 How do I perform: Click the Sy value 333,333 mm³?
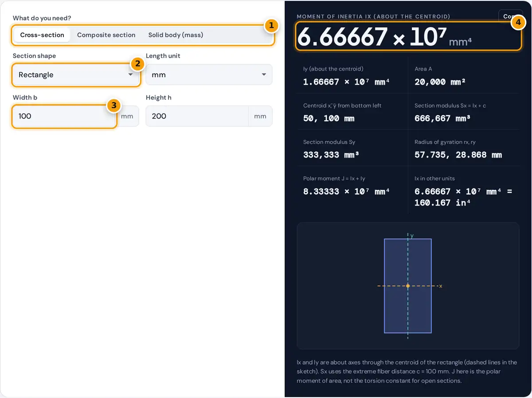pyautogui.click(x=331, y=155)
